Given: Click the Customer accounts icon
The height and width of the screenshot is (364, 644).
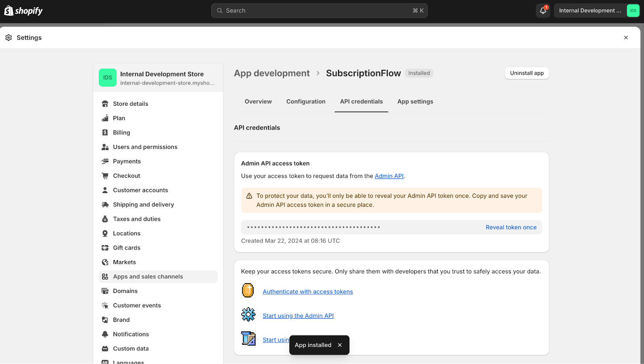Looking at the screenshot, I should coord(105,190).
